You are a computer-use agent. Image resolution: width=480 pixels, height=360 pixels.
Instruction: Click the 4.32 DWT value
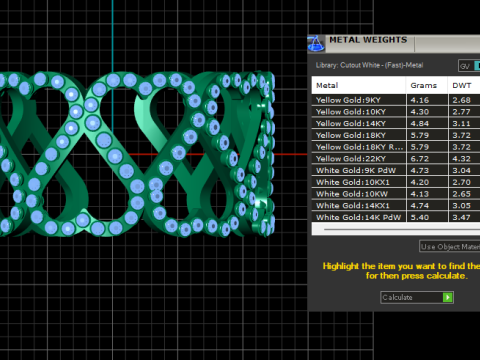(x=461, y=159)
